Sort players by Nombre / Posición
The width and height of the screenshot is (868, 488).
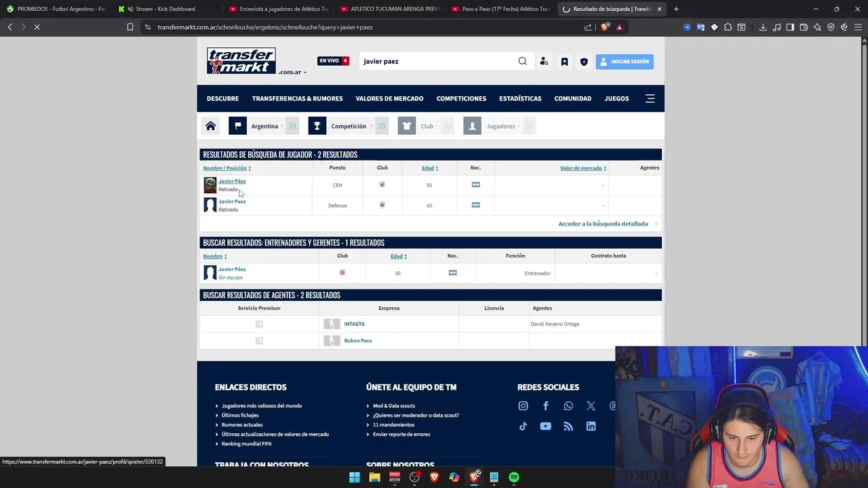coord(227,168)
